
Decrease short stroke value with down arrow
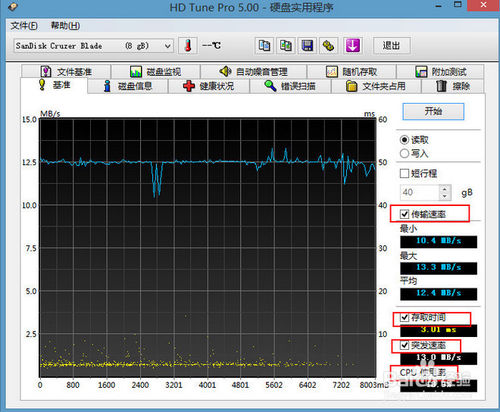point(444,196)
